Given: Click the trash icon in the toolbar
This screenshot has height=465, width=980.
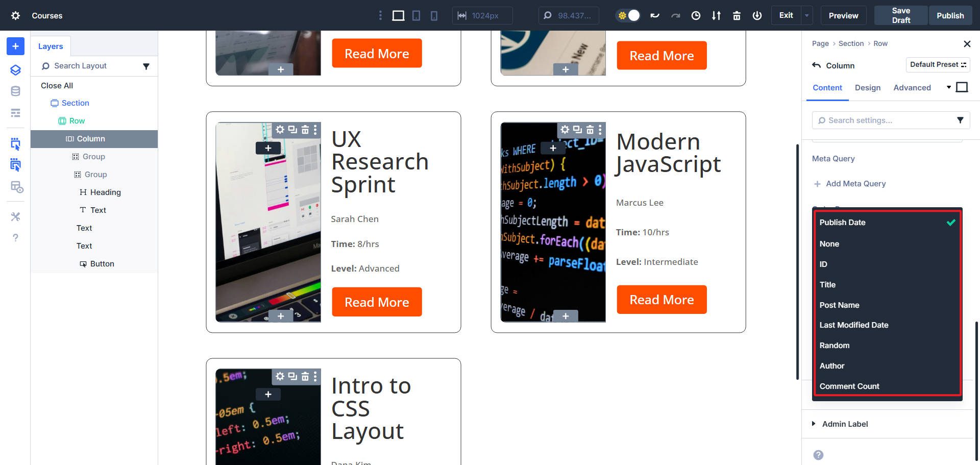Looking at the screenshot, I should [x=737, y=15].
